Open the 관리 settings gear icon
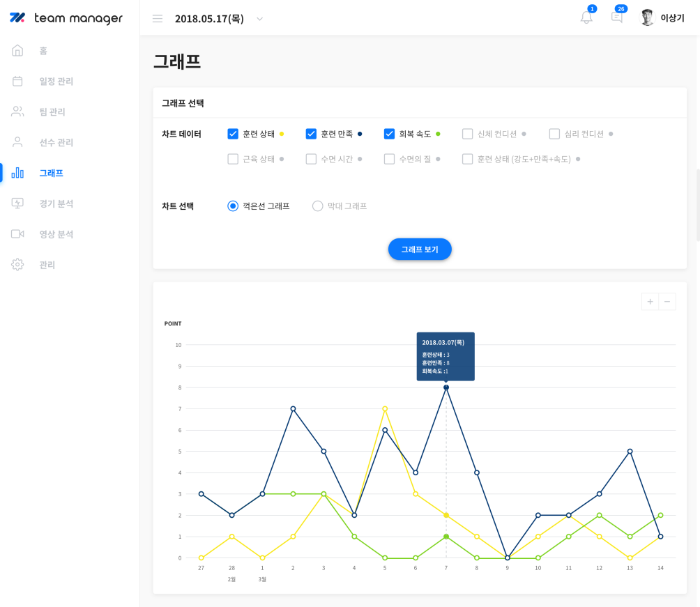 tap(17, 264)
